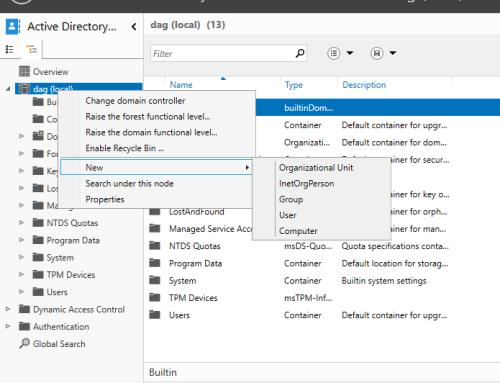This screenshot has height=383, width=500.
Task: Select TPM Devices in the tree
Action: pyautogui.click(x=71, y=275)
